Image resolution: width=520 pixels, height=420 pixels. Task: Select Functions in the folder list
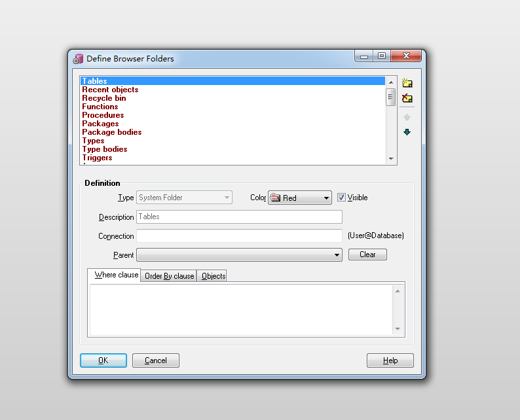tap(232, 107)
